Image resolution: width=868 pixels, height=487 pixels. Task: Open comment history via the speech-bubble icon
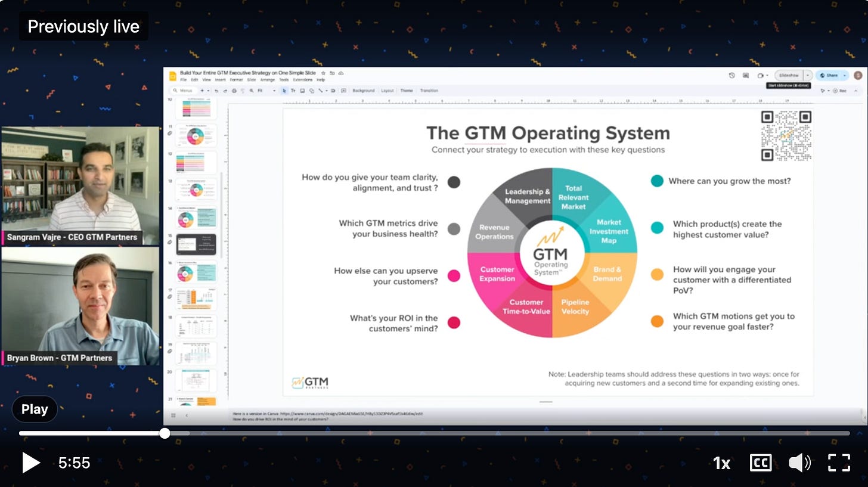[x=746, y=76]
